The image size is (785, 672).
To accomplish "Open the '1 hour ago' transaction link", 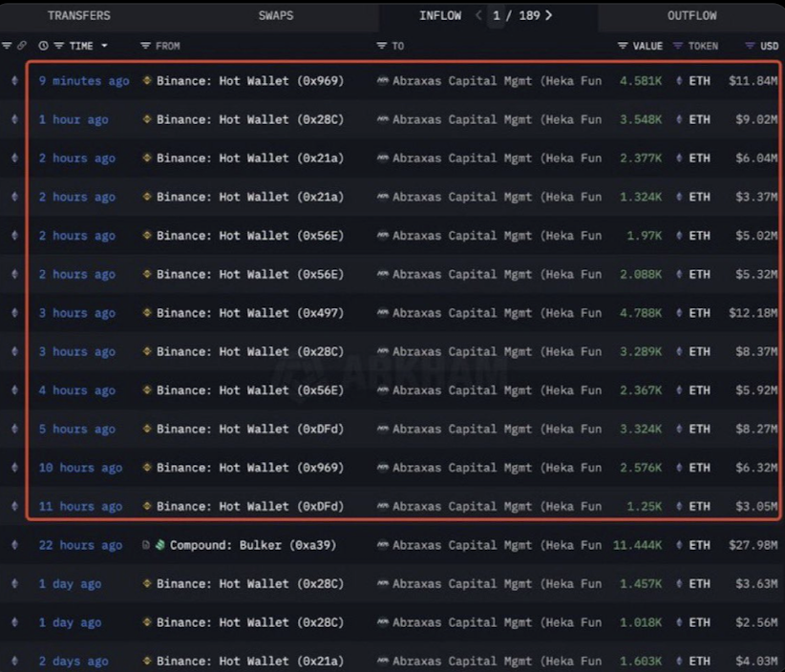I will (x=74, y=119).
